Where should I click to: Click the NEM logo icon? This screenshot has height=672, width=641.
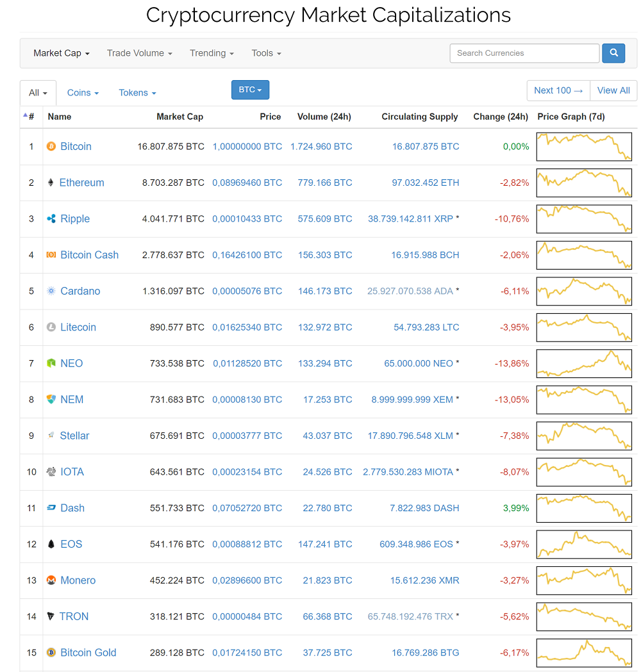click(x=51, y=400)
